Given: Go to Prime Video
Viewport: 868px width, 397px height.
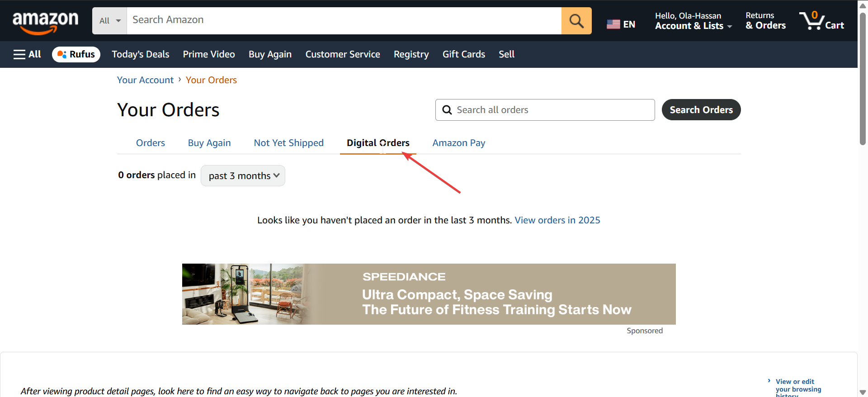Looking at the screenshot, I should click(x=209, y=54).
